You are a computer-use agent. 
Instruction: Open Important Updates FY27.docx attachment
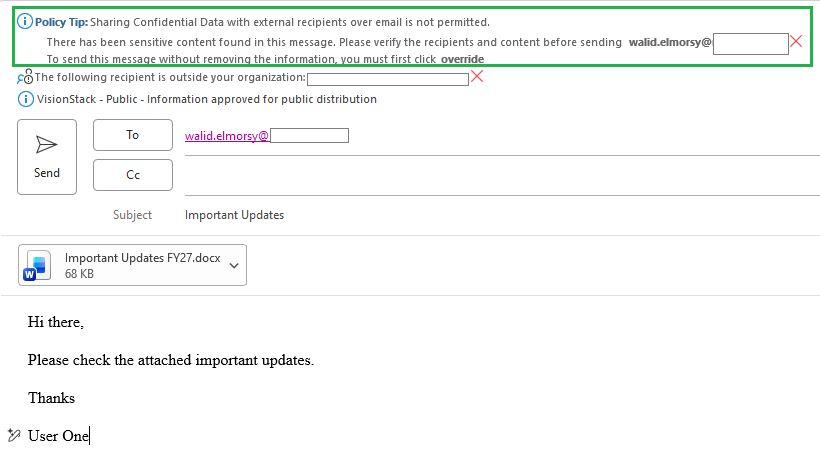(142, 258)
